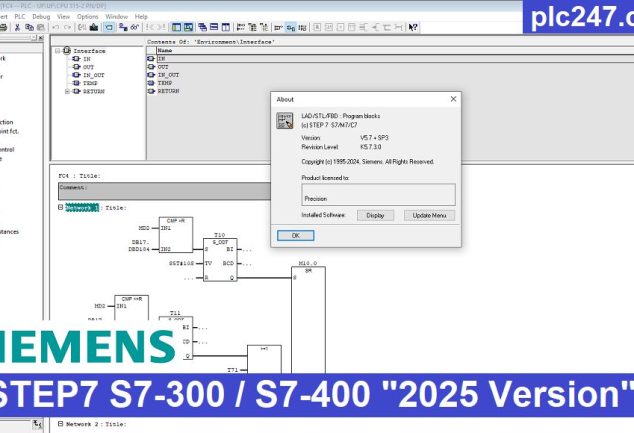The height and width of the screenshot is (433, 634).
Task: Select the T10 S_ODT timer box
Action: coord(220,260)
